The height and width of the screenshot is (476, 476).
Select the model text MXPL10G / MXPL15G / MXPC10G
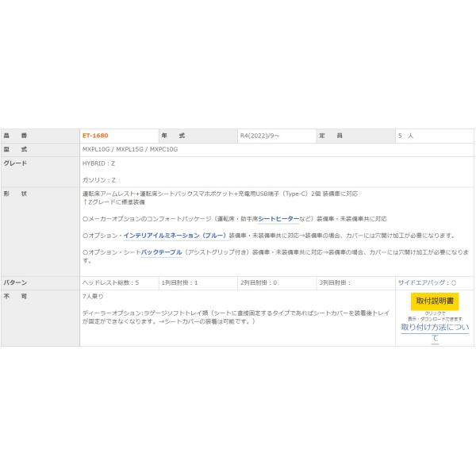(130, 149)
